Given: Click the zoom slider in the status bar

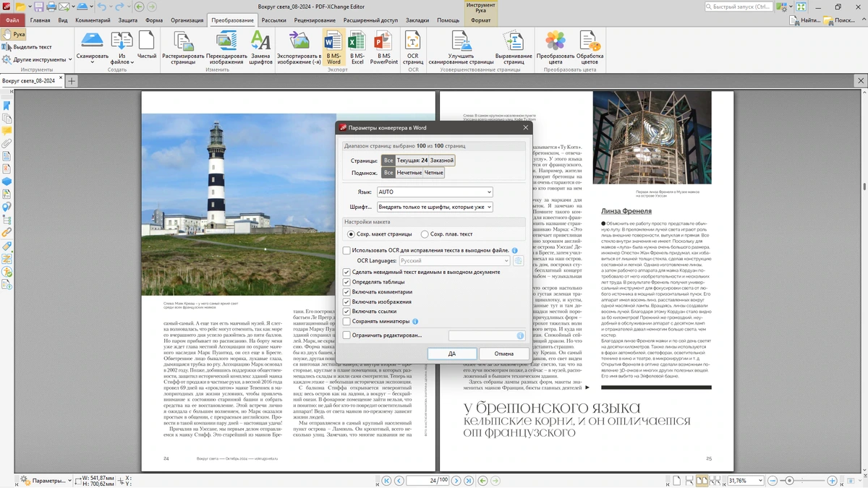Looking at the screenshot, I should (x=803, y=481).
